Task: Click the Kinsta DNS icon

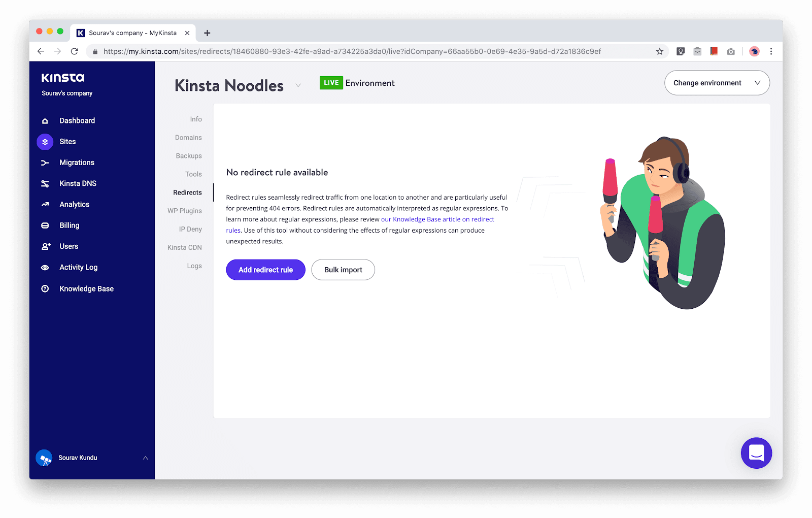Action: (x=45, y=184)
